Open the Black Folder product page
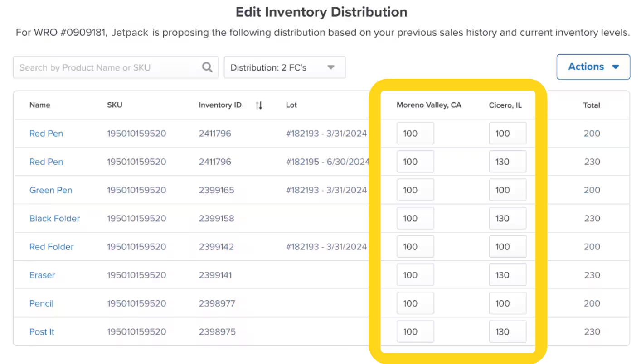 tap(54, 218)
